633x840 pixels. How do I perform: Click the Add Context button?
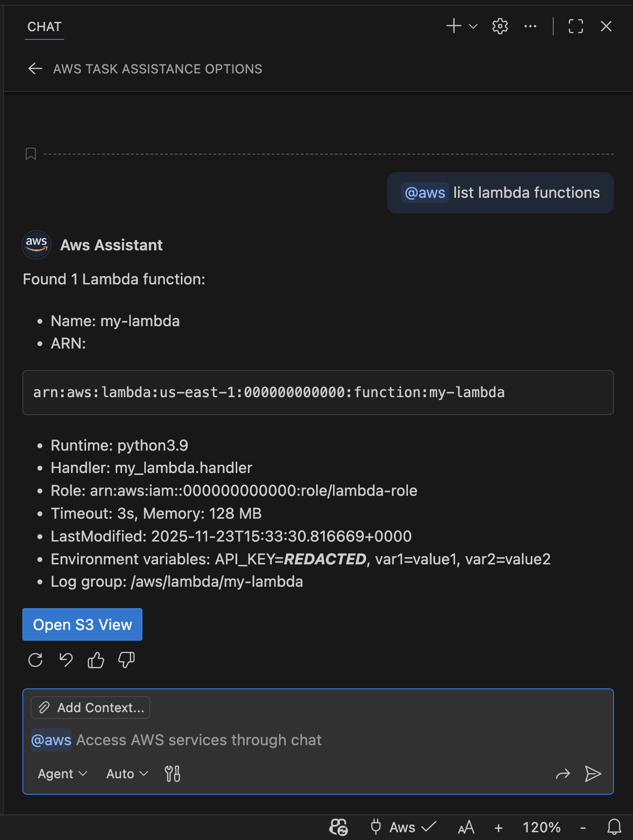coord(90,707)
